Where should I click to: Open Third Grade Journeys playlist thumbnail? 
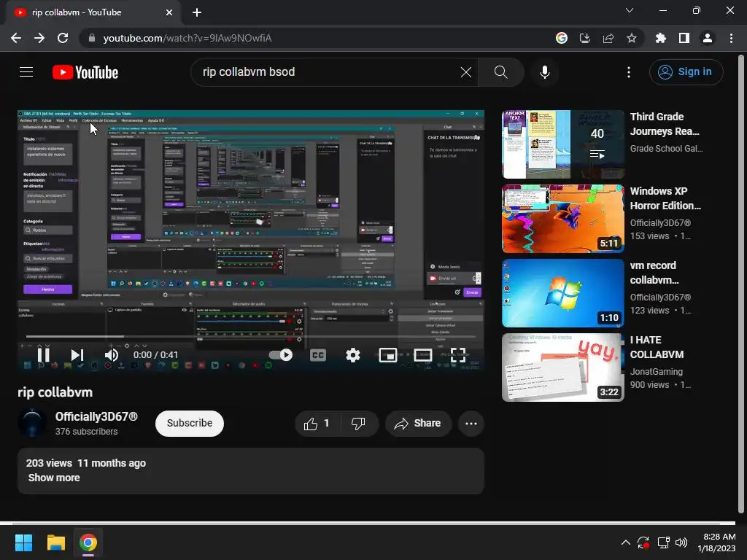coord(562,144)
